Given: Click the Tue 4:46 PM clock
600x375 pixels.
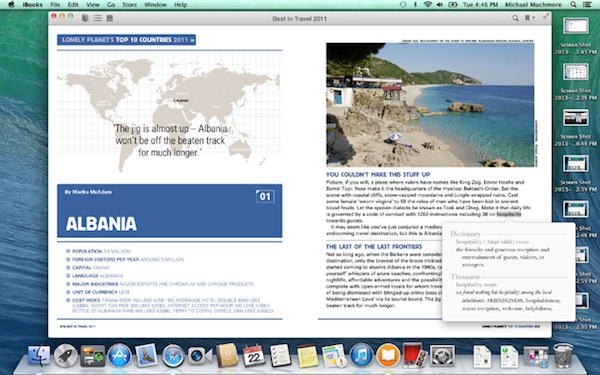Looking at the screenshot, I should (x=480, y=5).
